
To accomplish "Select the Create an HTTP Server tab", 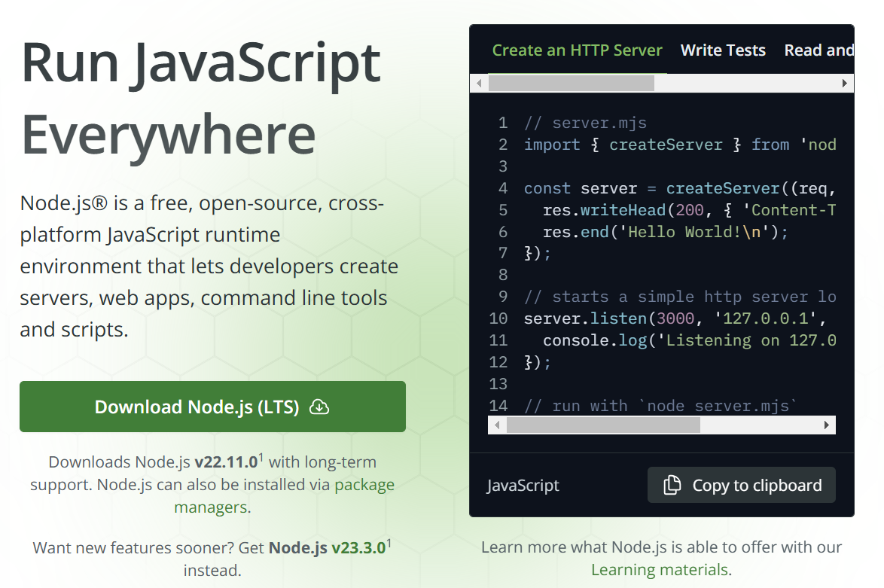I will (x=578, y=50).
